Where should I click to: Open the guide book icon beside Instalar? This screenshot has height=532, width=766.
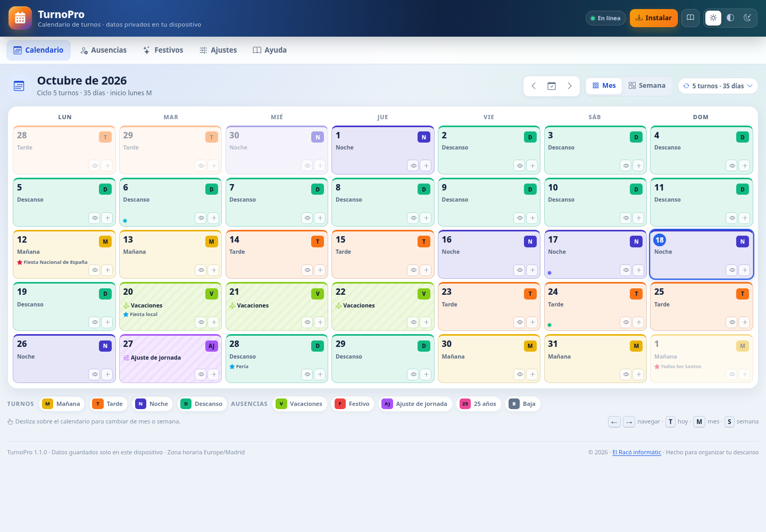pos(690,18)
